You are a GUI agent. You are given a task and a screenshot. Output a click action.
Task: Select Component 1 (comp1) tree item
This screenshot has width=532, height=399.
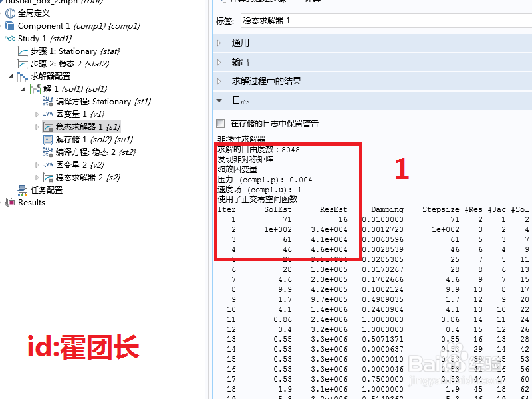click(x=79, y=26)
